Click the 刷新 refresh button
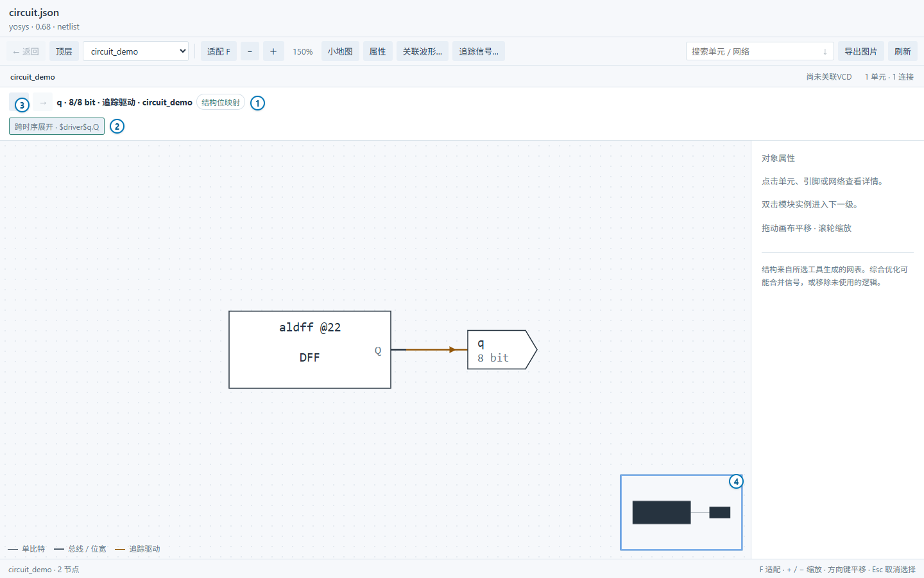This screenshot has width=924, height=578. click(x=903, y=51)
